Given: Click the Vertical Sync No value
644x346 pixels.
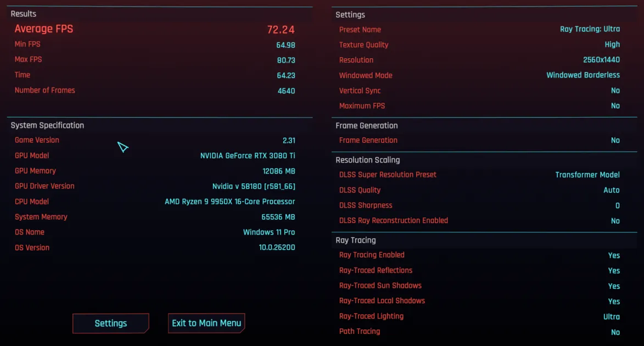Looking at the screenshot, I should click(x=615, y=91).
